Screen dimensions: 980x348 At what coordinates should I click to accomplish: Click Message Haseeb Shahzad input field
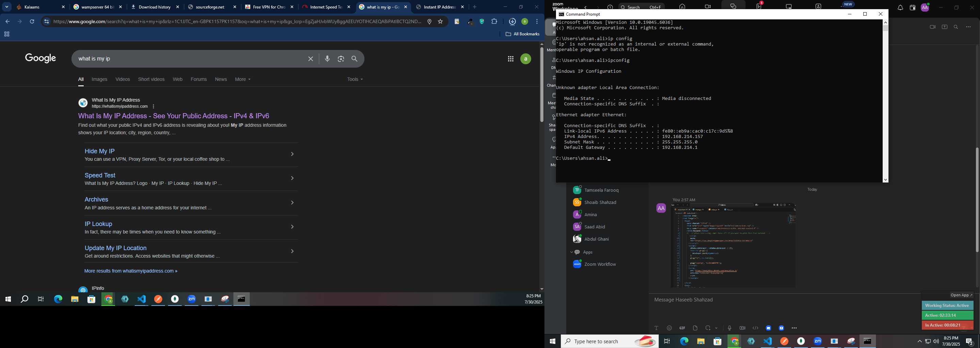(x=784, y=300)
